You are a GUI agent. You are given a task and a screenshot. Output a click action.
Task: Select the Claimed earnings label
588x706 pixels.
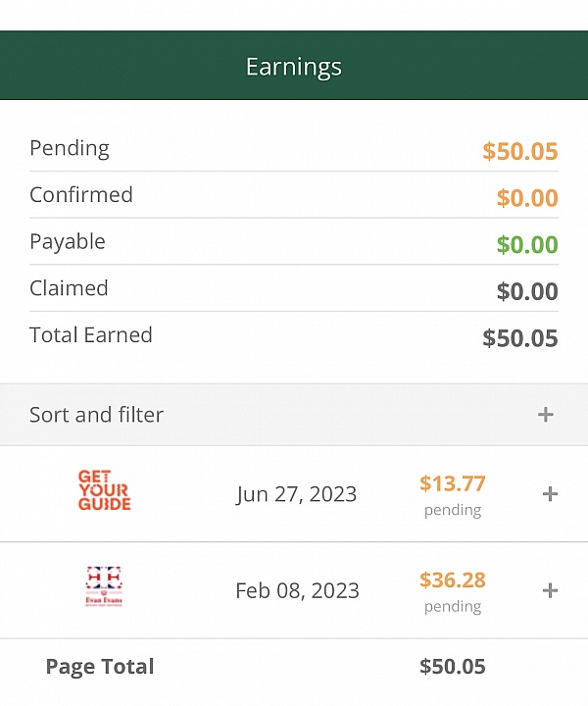pyautogui.click(x=69, y=288)
